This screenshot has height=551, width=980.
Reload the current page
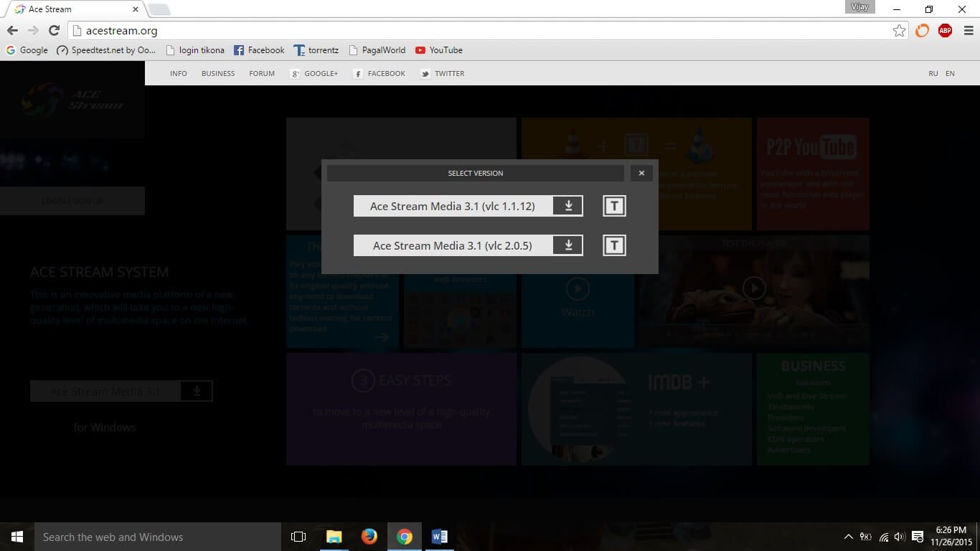54,31
